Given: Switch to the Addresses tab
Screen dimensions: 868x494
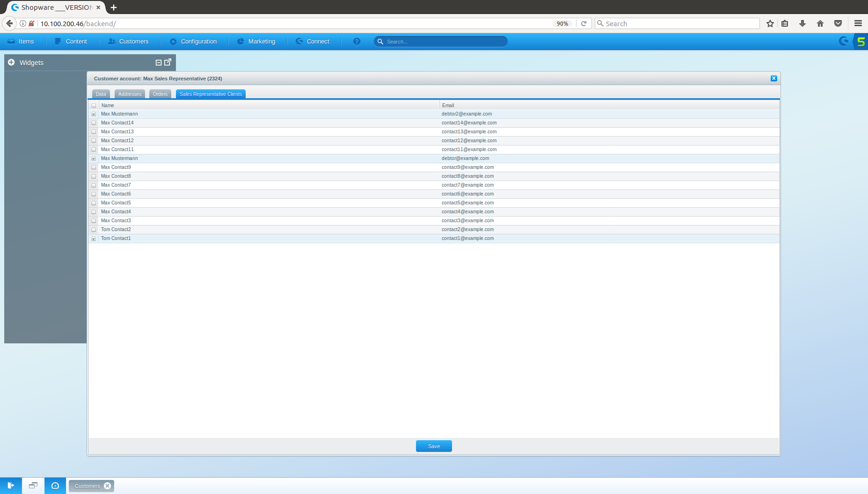Looking at the screenshot, I should point(130,94).
